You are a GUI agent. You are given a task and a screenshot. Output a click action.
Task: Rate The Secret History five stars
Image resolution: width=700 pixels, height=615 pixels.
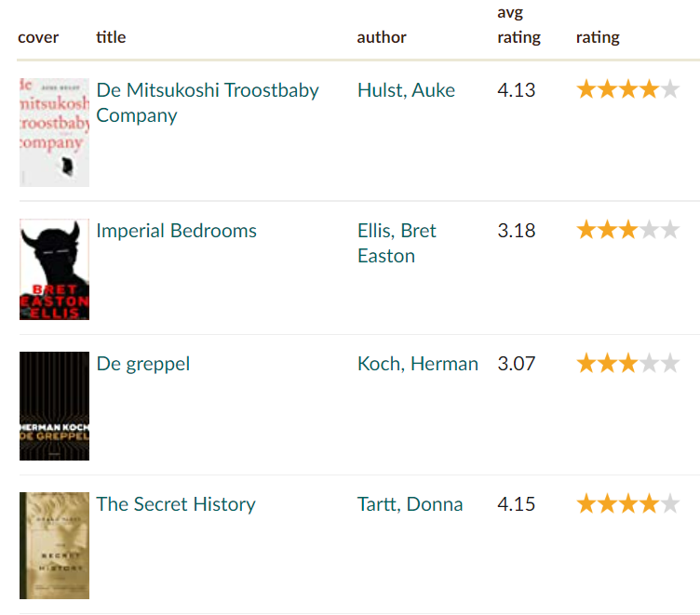tap(670, 504)
